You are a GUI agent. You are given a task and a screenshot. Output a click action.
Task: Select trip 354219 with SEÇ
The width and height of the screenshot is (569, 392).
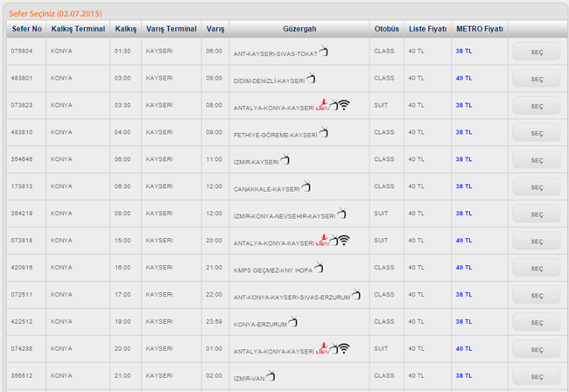(537, 214)
